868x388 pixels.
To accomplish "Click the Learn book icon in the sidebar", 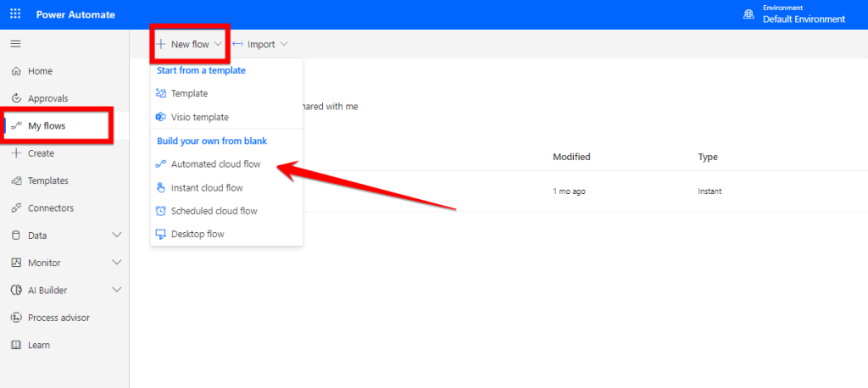I will 16,345.
